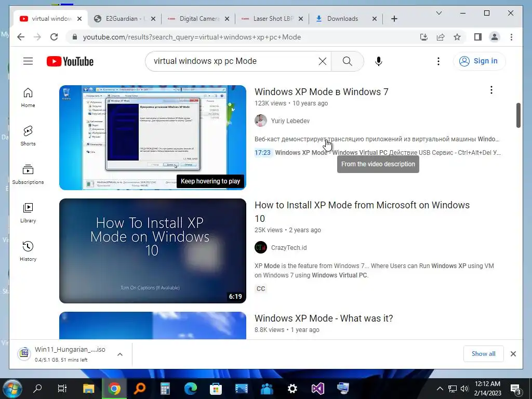Open File Explorer from taskbar
Viewport: 532px width, 399px height.
(x=88, y=389)
